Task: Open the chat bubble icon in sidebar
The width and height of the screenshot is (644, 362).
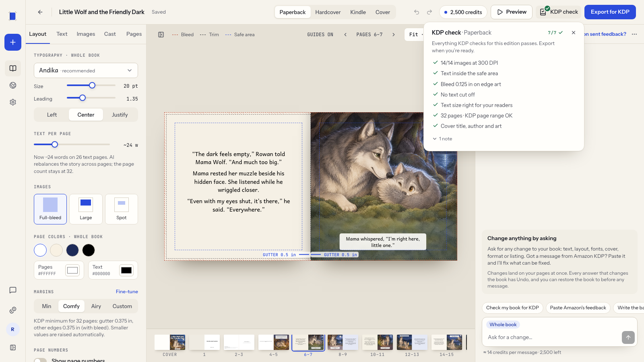Action: pyautogui.click(x=13, y=290)
